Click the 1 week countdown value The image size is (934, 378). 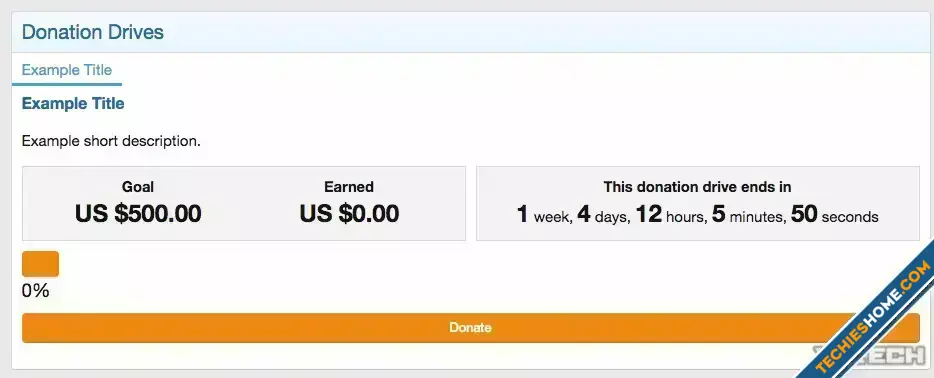[544, 215]
